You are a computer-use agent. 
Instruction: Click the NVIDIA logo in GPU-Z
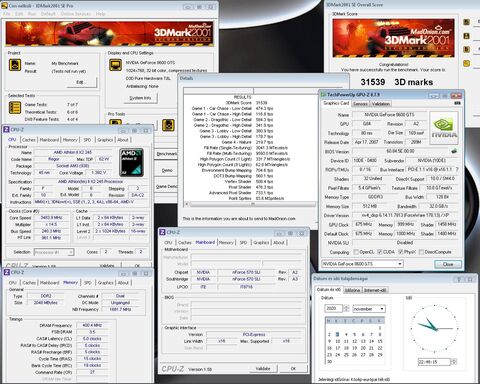click(444, 128)
